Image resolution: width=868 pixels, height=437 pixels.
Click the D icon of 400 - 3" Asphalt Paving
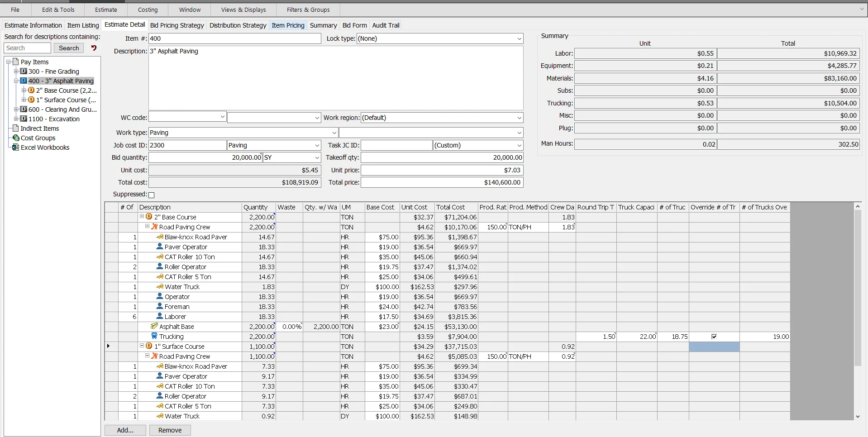click(24, 81)
